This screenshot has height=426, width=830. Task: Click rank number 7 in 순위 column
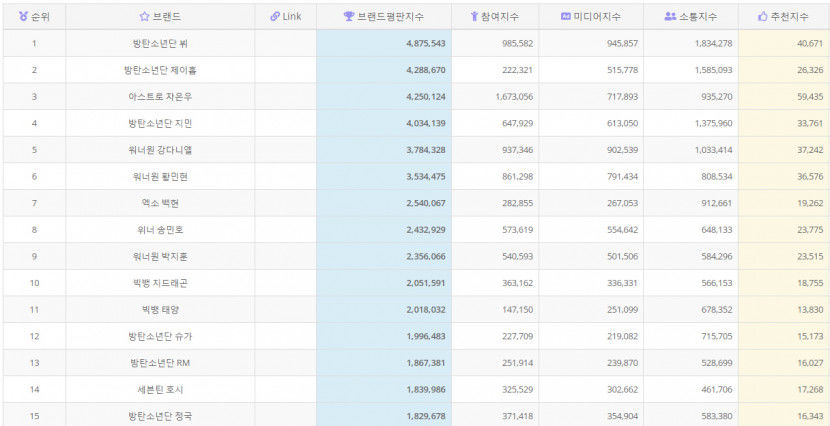coord(34,203)
